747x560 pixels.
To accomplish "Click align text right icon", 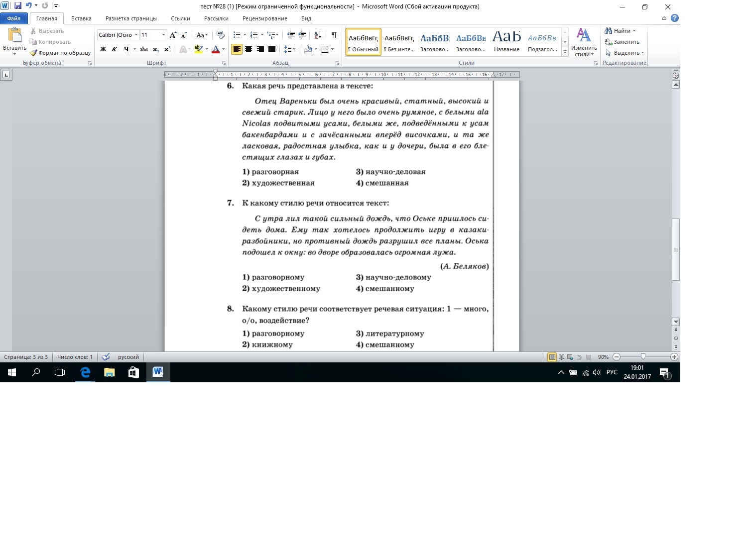I will point(260,49).
